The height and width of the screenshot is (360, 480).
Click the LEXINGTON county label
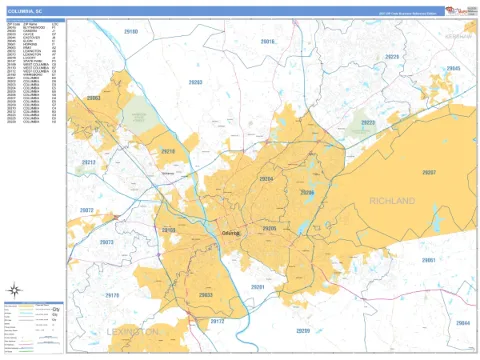132,332
